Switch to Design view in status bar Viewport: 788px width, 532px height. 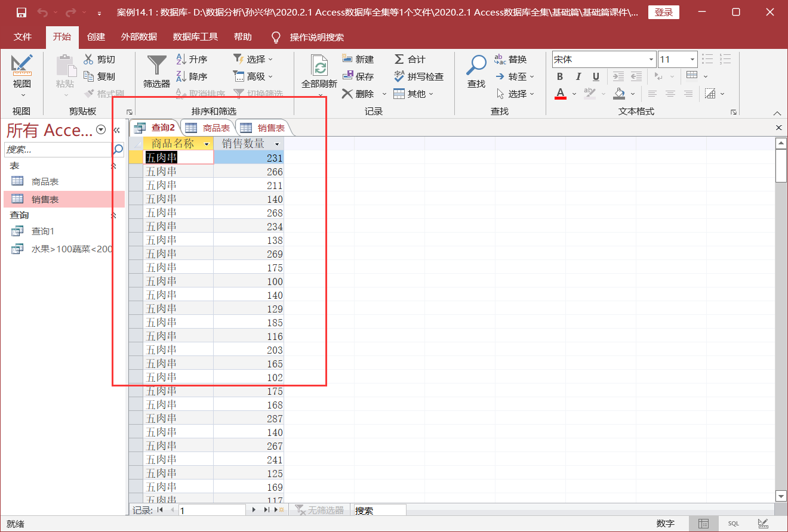[x=762, y=524]
